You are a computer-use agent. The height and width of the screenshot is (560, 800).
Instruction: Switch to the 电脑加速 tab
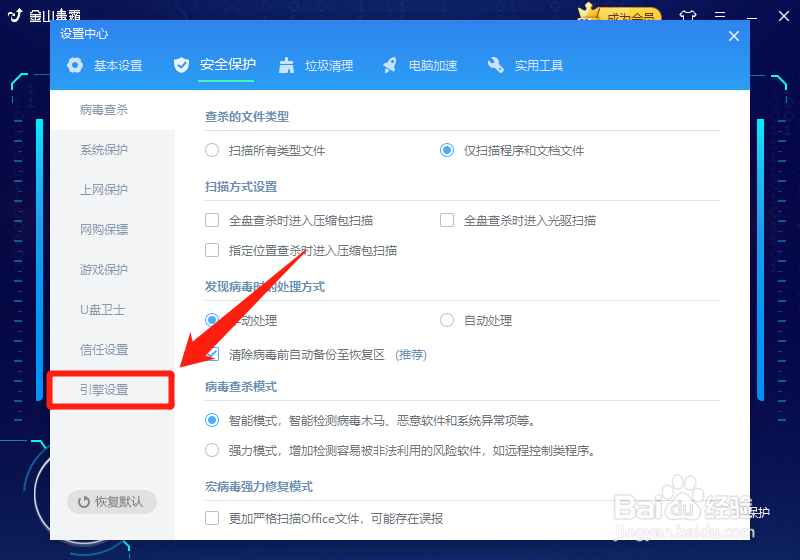[420, 65]
